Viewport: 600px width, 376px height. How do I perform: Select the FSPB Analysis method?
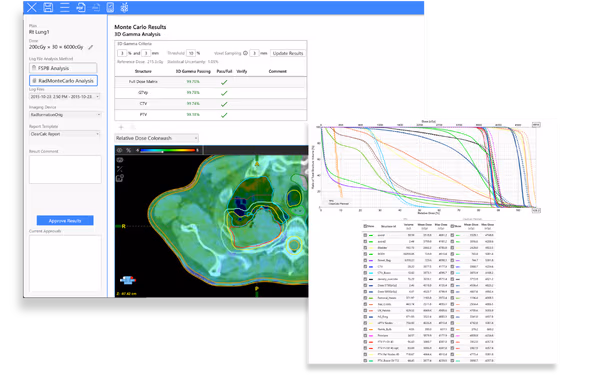[63, 68]
